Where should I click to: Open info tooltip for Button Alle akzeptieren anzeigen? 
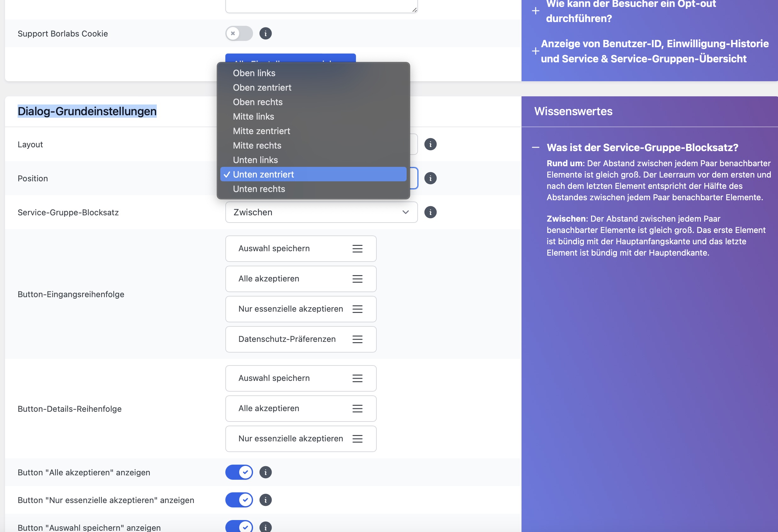point(265,472)
